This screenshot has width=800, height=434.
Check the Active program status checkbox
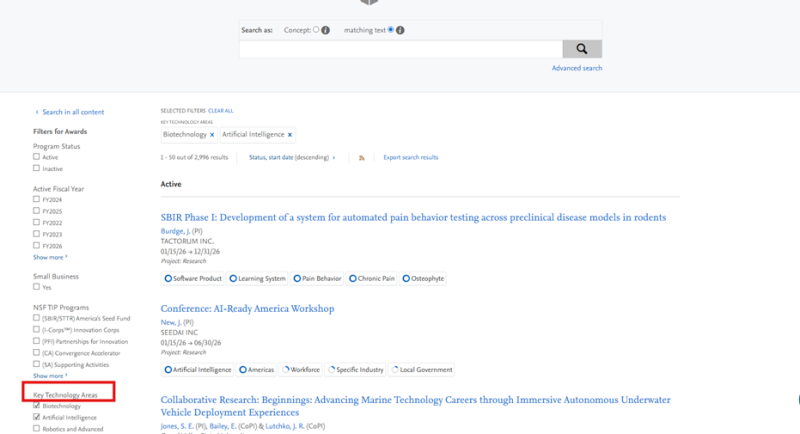pyautogui.click(x=37, y=157)
